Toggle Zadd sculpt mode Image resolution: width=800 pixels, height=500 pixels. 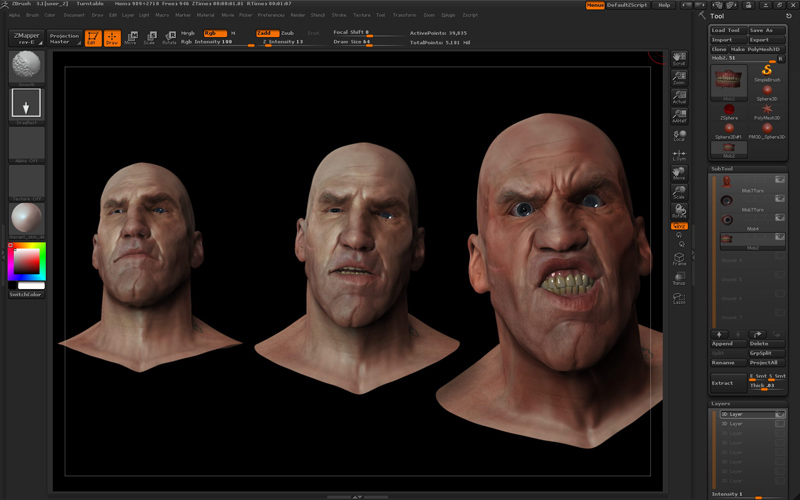pos(267,33)
